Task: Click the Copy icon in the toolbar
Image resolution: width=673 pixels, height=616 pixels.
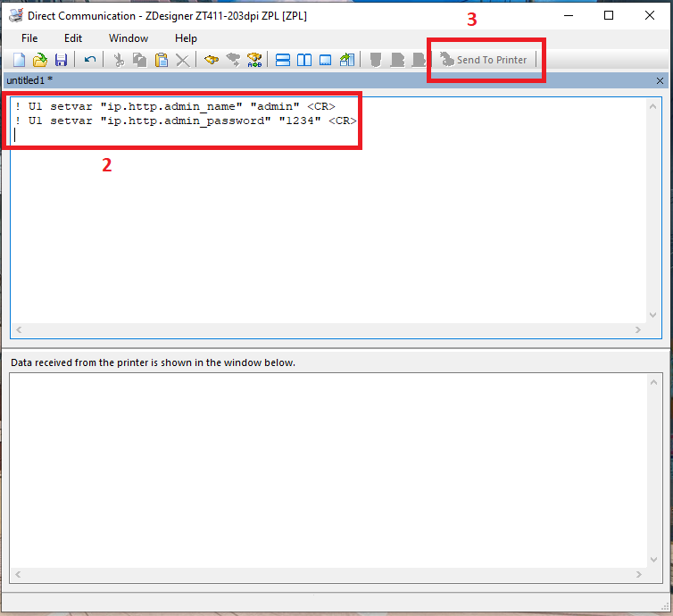Action: [139, 60]
